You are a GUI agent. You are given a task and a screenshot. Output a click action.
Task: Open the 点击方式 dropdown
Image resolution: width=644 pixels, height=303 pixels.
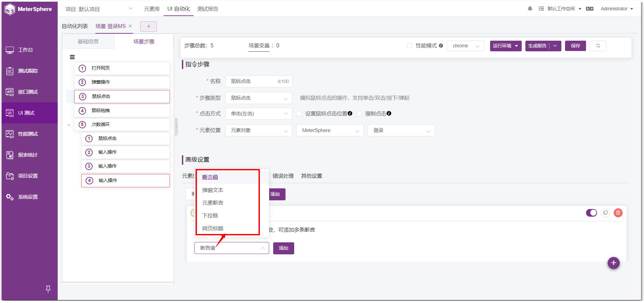pyautogui.click(x=259, y=114)
